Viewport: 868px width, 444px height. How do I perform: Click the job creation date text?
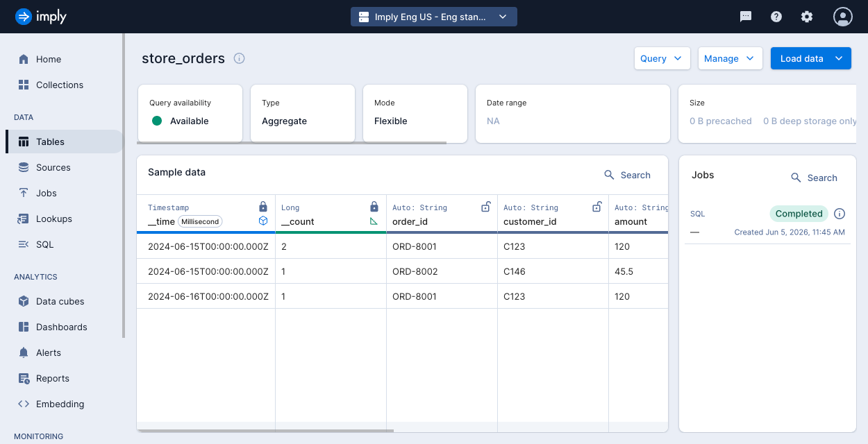click(790, 232)
